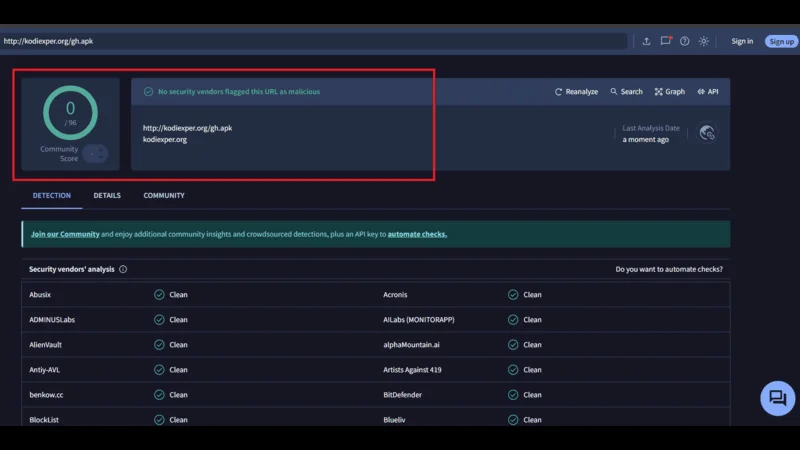Open the Graph view
The width and height of the screenshot is (800, 450).
(670, 92)
